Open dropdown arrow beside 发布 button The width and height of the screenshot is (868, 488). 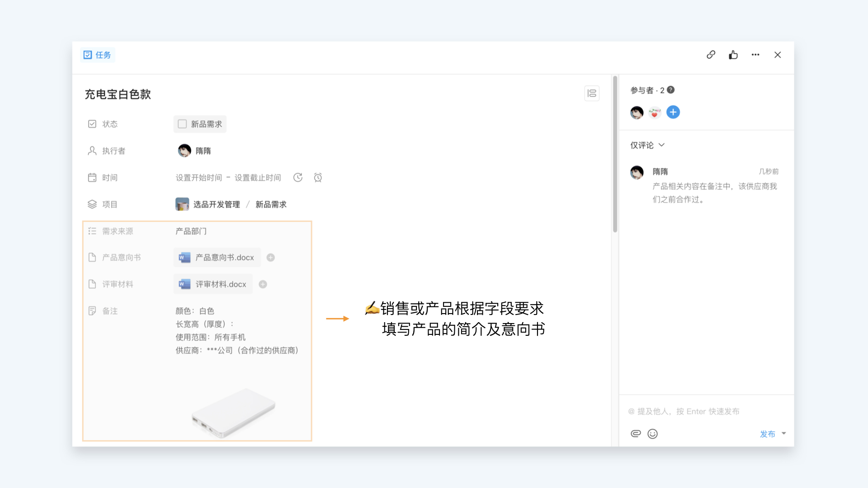pos(784,433)
